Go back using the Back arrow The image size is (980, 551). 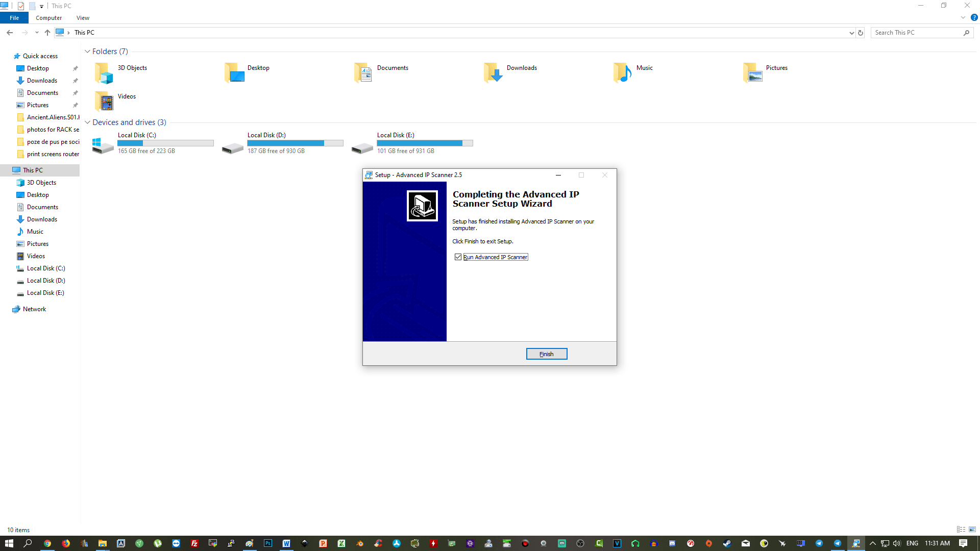10,33
